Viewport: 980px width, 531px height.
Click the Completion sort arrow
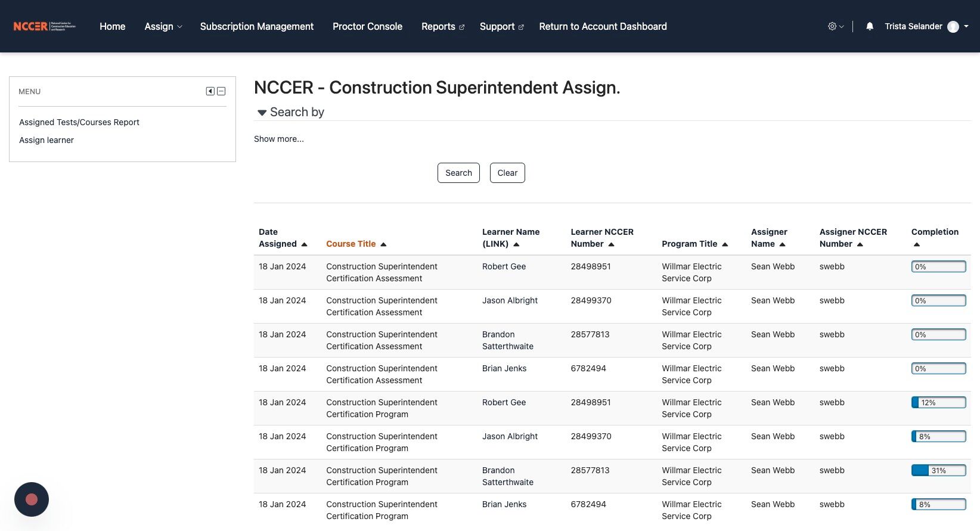pyautogui.click(x=917, y=244)
